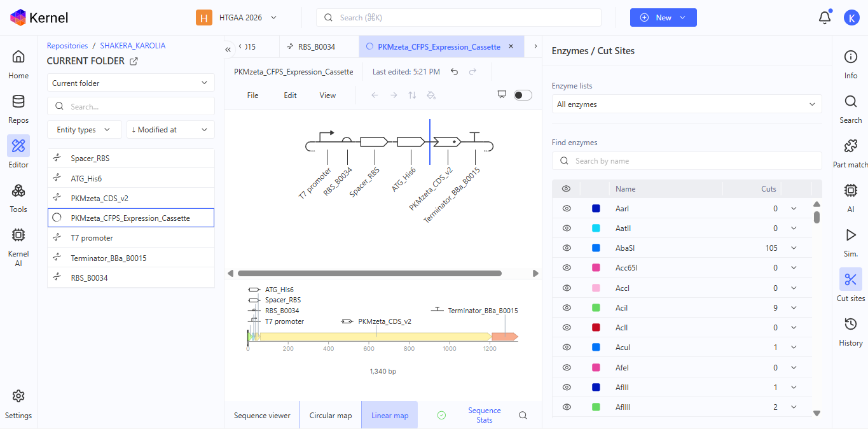
Task: Click the reverse-complement up-down arrows icon
Action: coord(412,95)
